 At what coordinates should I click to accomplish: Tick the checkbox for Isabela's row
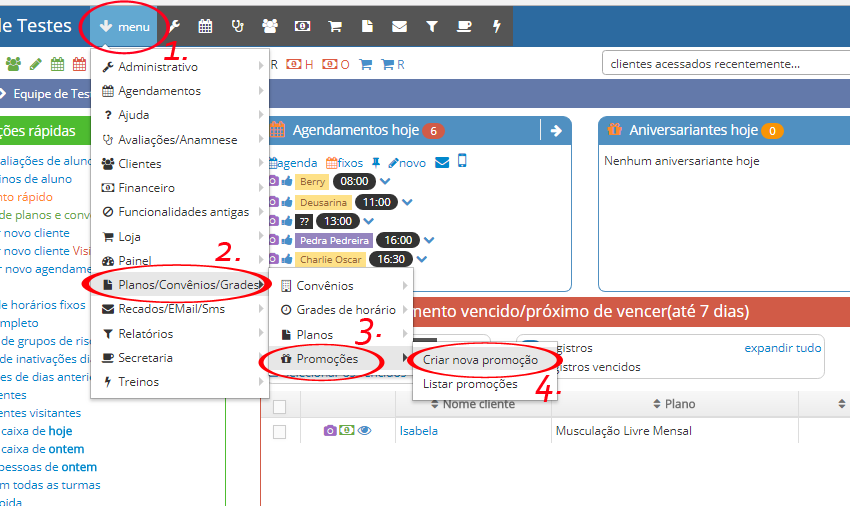[280, 431]
